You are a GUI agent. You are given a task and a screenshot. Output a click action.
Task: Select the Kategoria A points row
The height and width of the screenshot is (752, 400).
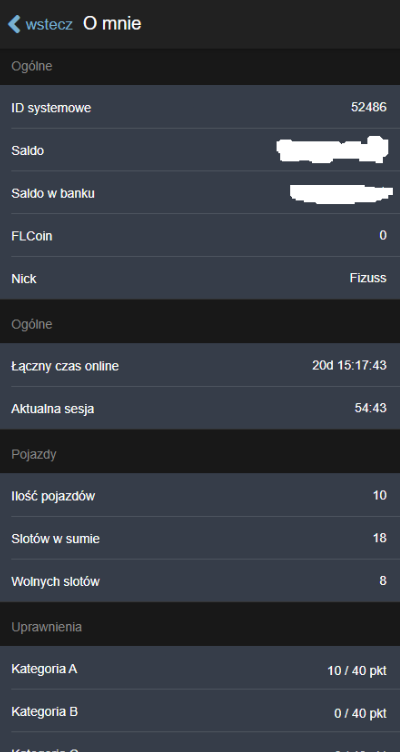click(x=200, y=668)
